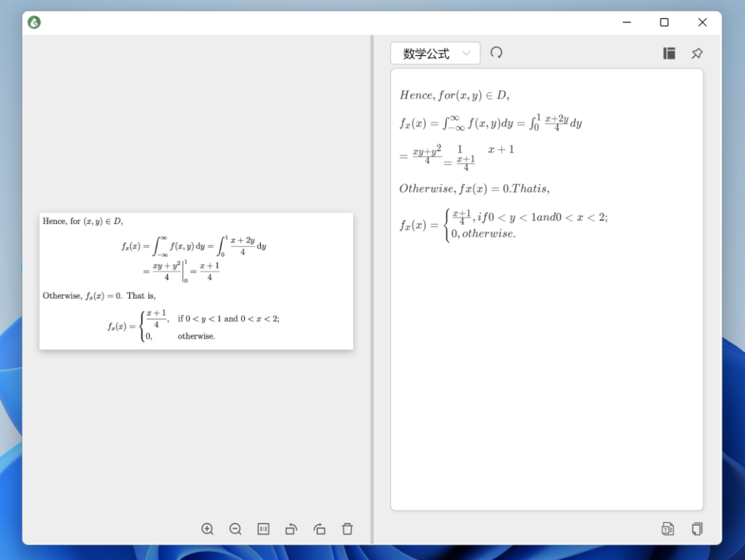
Task: Maximize the application window
Action: click(x=664, y=22)
